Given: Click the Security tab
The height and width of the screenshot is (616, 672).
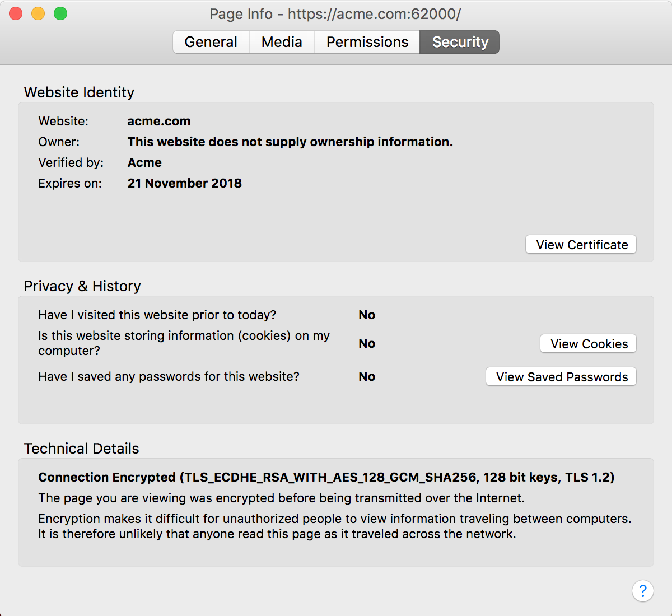Looking at the screenshot, I should [x=460, y=42].
